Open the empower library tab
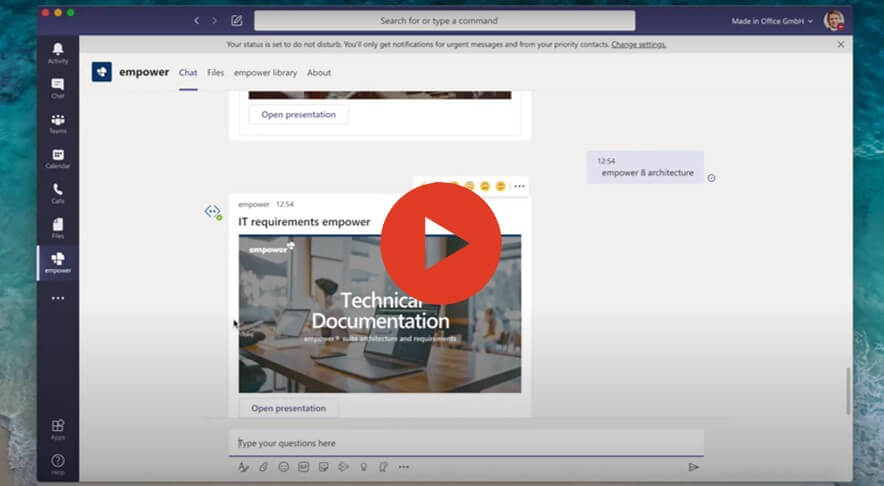 coord(265,73)
